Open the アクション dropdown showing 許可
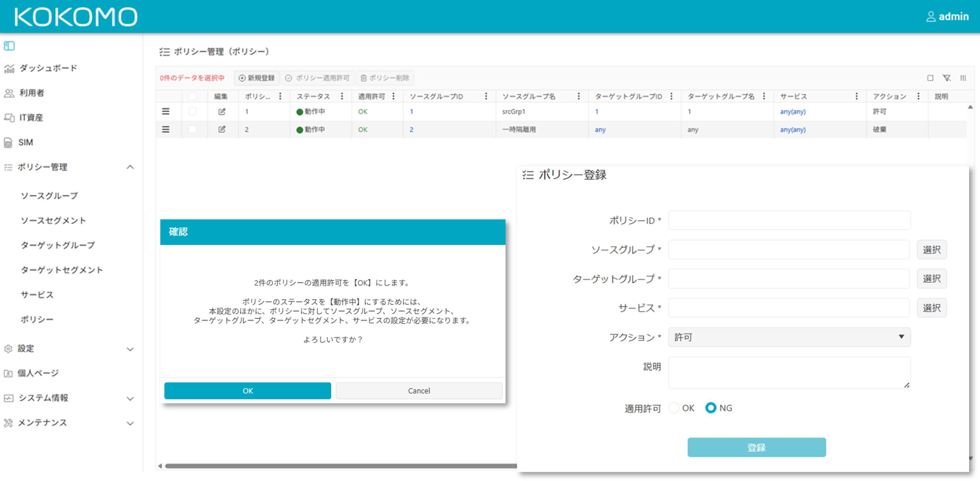Screen dimensions: 980x481 (788, 337)
